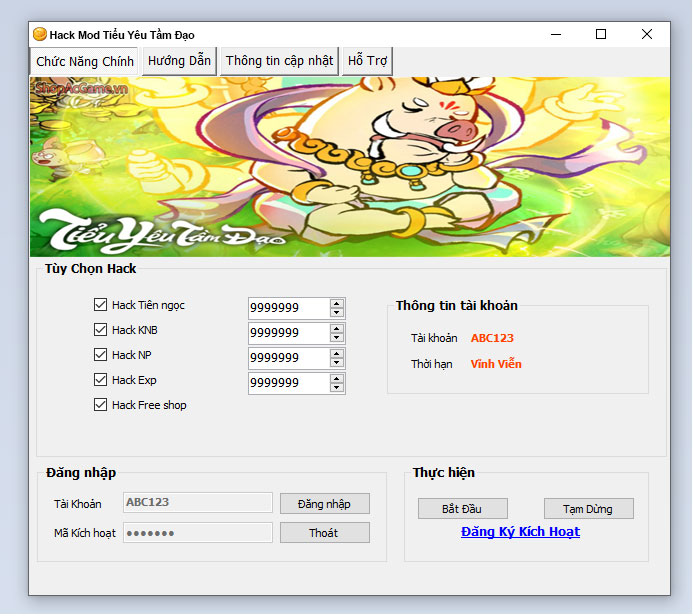Increase the Hack NP value with up arrow
Image resolution: width=693 pixels, height=616 pixels.
point(337,354)
